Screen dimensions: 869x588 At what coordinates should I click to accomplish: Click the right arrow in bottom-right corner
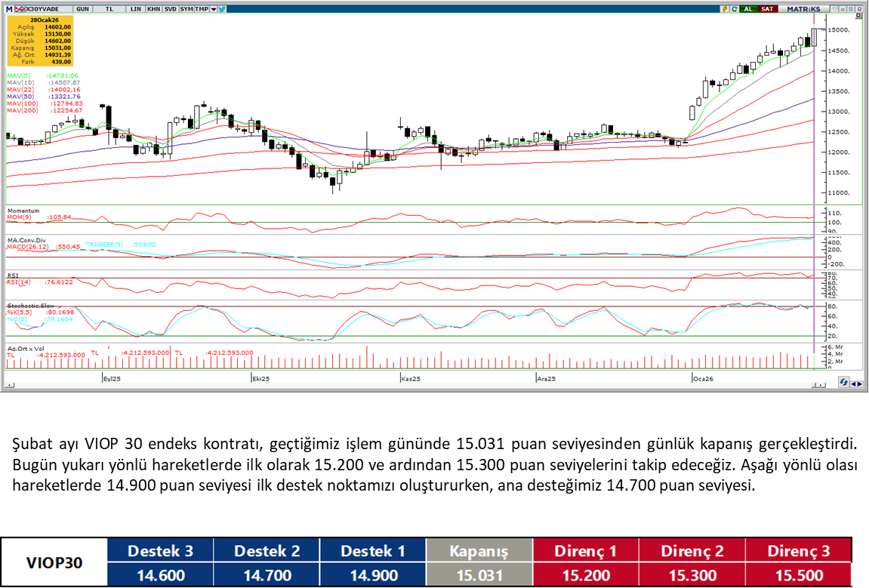click(860, 383)
